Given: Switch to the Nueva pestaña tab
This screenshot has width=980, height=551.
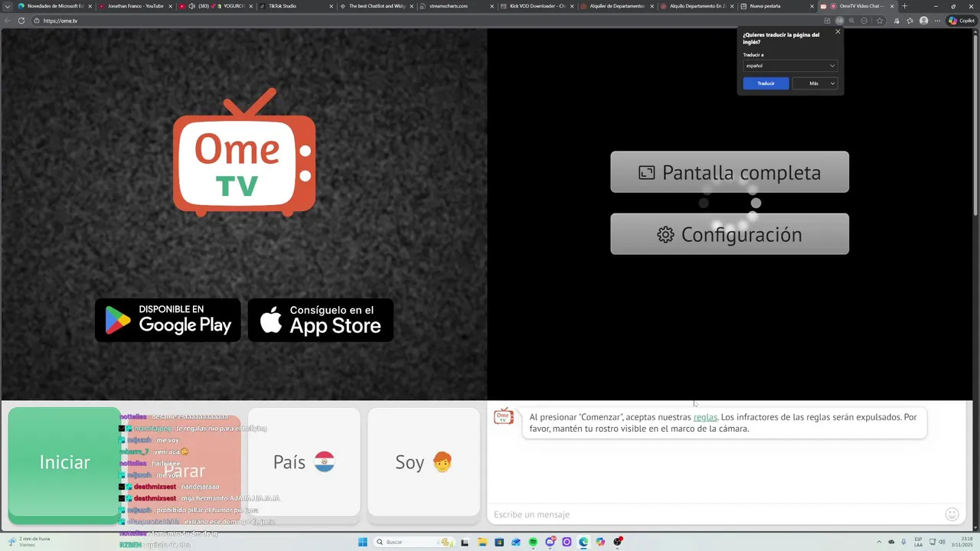Looking at the screenshot, I should click(x=778, y=6).
